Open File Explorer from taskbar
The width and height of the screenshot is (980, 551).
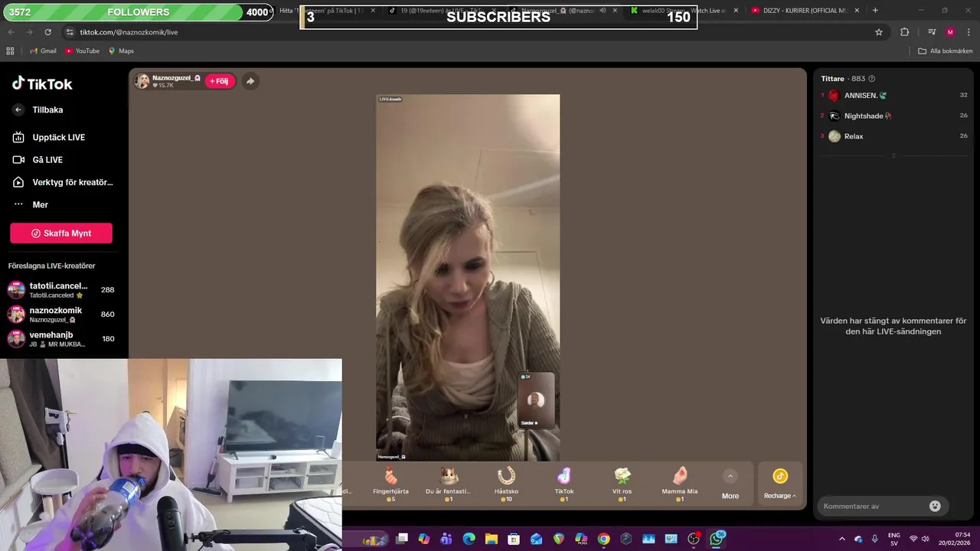pos(492,539)
